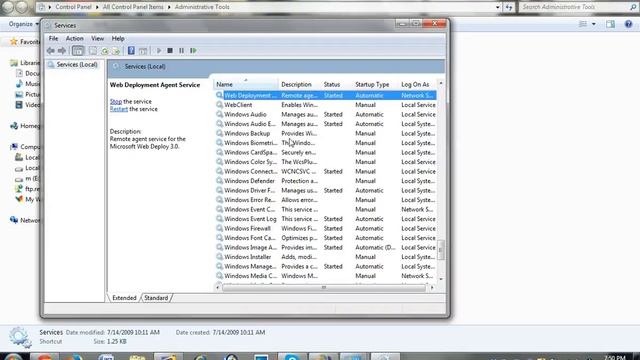This screenshot has height=360, width=640.
Task: Click the Forward arrow in Services toolbar
Action: (62, 51)
